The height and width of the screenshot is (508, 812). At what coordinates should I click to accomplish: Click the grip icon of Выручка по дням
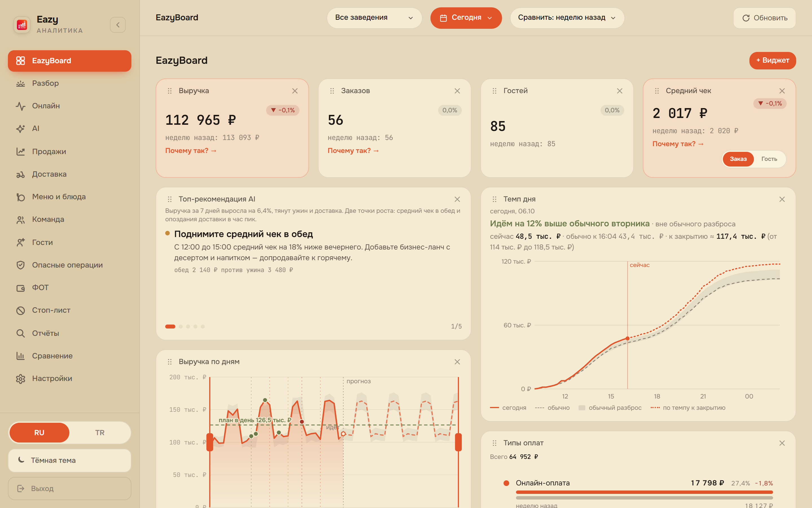click(x=170, y=362)
